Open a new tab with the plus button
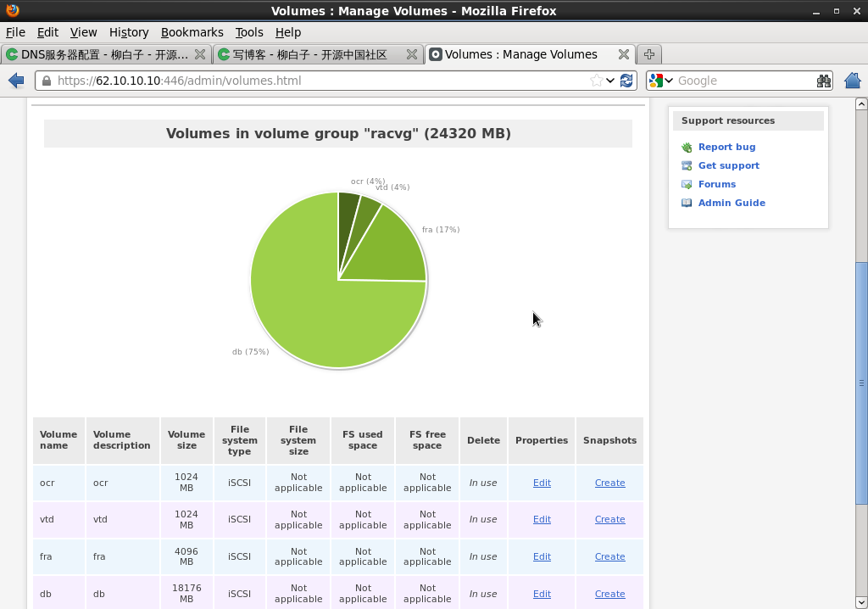 pos(648,54)
